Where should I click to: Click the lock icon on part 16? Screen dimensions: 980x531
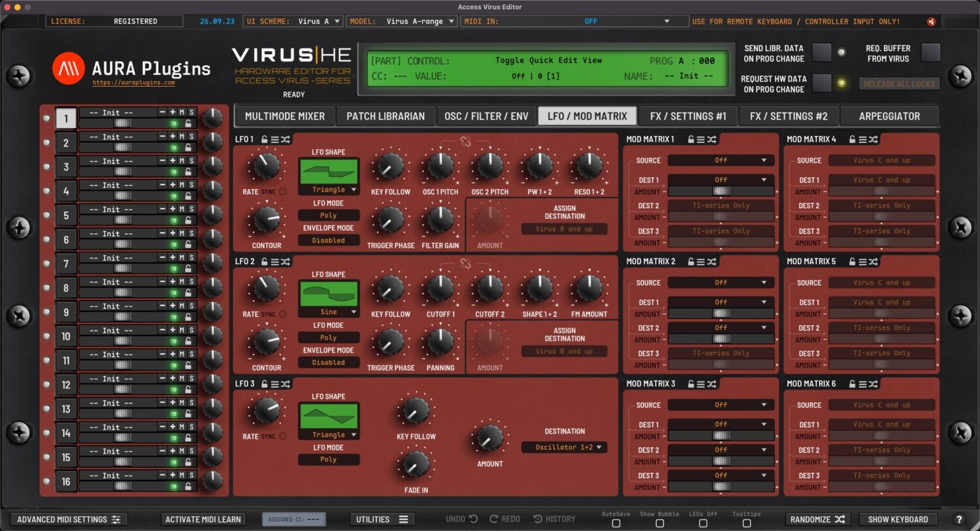coord(188,486)
